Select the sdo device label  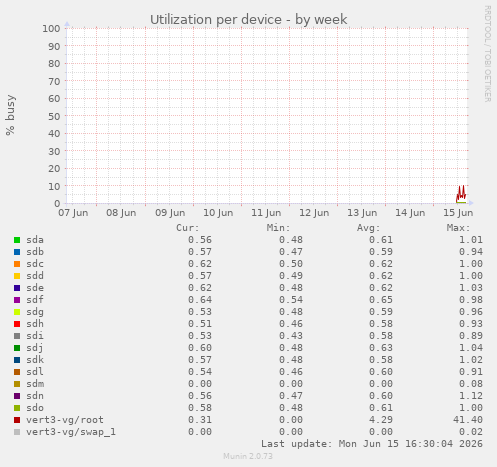pos(35,408)
